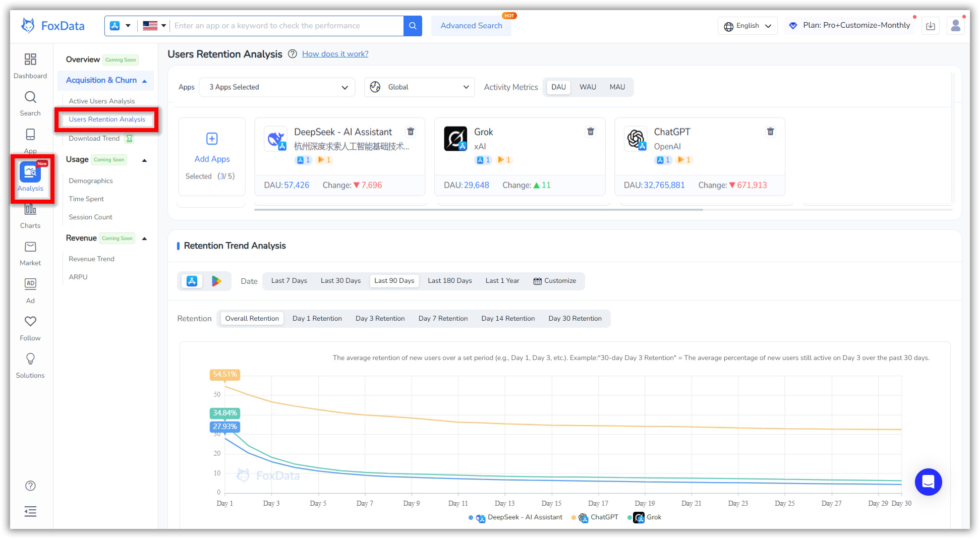Select MAU activity metric
The image size is (980, 539).
(617, 87)
